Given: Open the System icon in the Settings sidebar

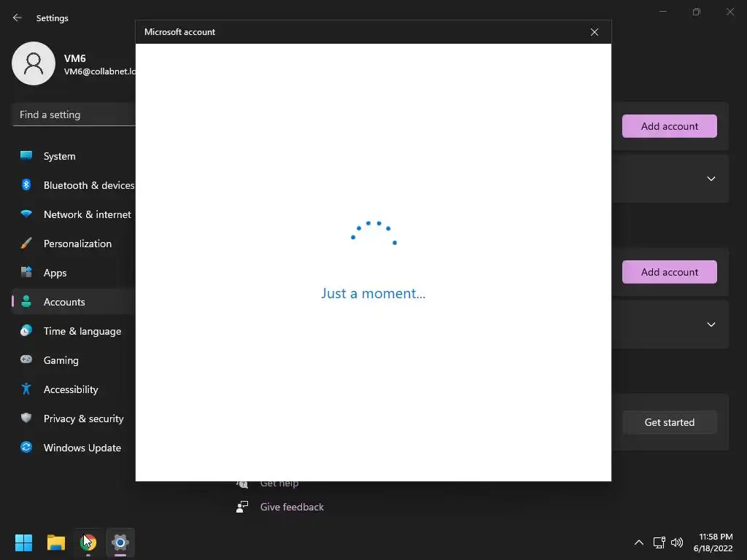Looking at the screenshot, I should click(26, 156).
